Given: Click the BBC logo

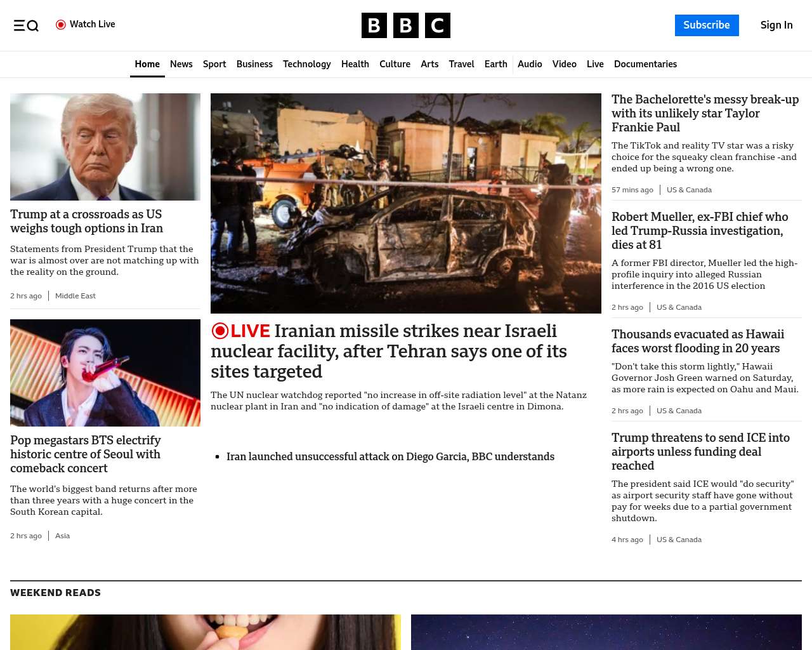Looking at the screenshot, I should [405, 25].
